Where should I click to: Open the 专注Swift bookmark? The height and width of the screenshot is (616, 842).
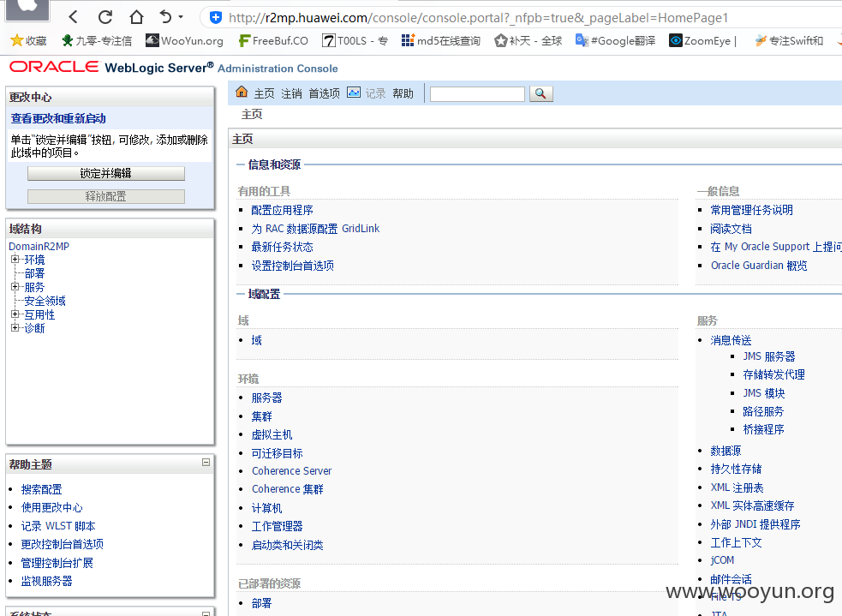(789, 41)
